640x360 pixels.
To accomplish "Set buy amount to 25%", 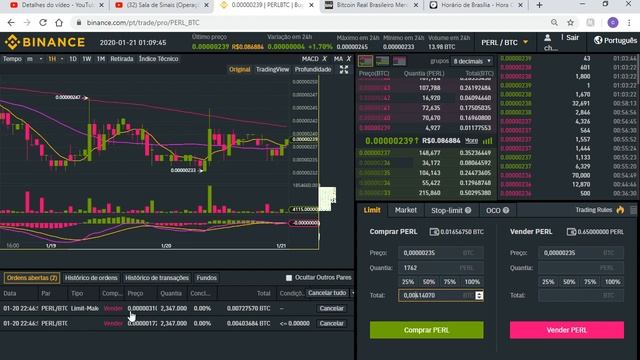I will tap(408, 282).
